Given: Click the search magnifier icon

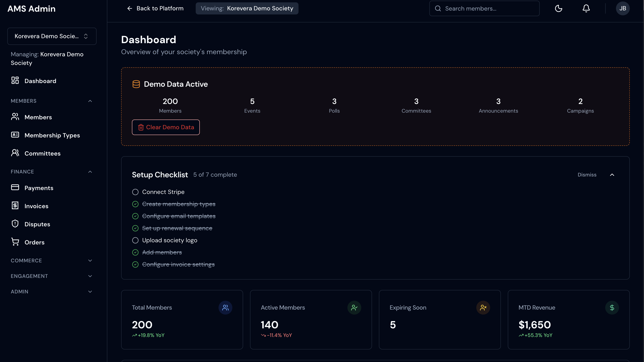Looking at the screenshot, I should pyautogui.click(x=438, y=8).
